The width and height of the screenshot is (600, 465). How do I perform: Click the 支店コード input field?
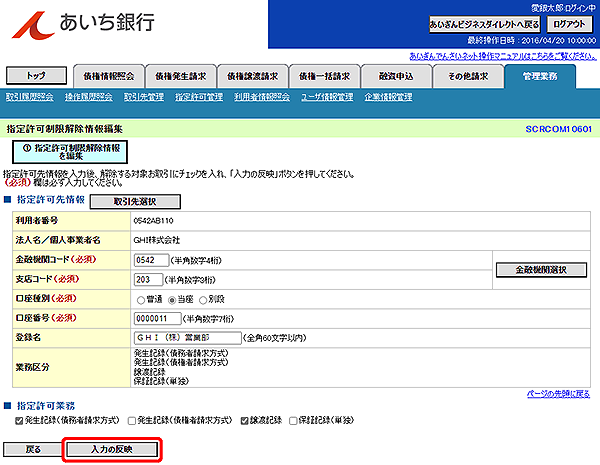[148, 280]
